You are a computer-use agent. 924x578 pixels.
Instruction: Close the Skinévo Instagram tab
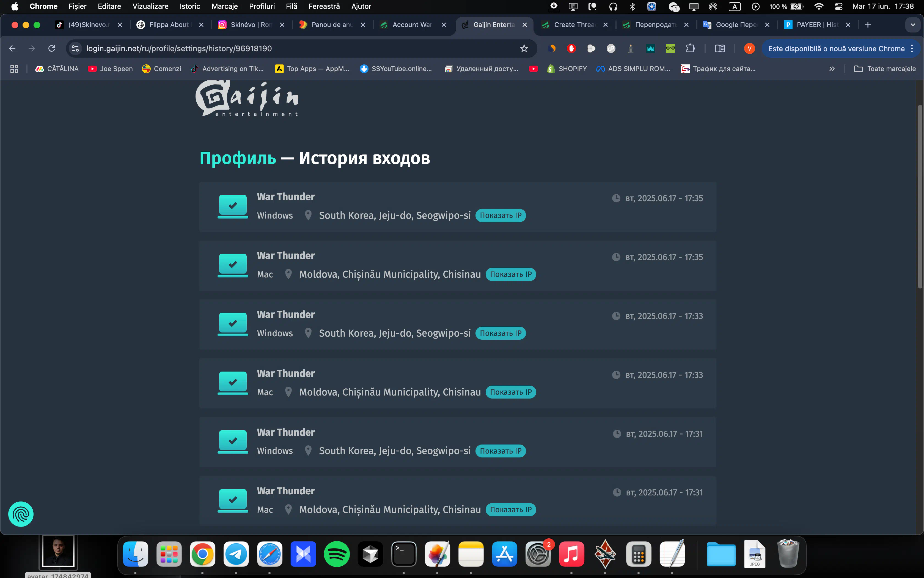[282, 25]
